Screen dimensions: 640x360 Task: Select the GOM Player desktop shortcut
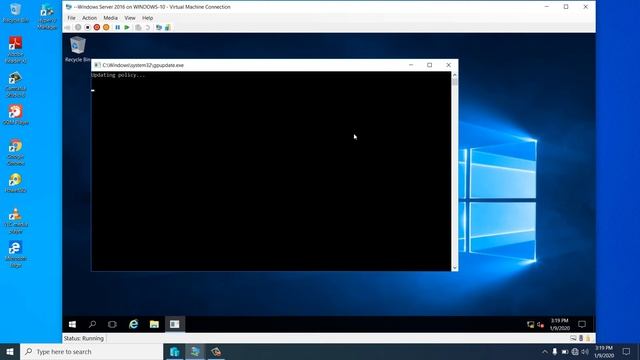point(16,115)
